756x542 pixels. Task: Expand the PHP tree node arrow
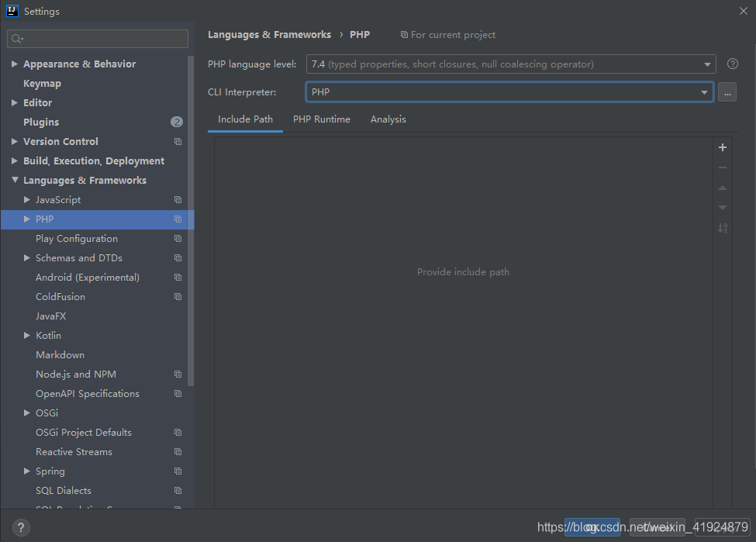(27, 219)
